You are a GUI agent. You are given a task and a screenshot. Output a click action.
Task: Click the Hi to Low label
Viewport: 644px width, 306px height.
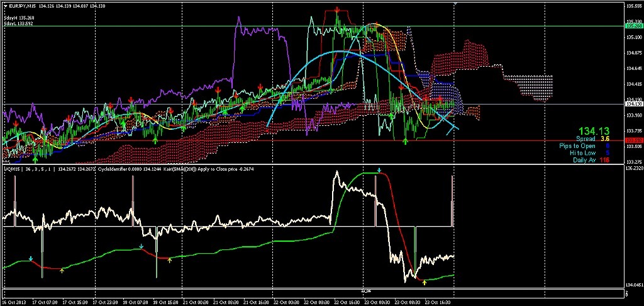583,153
